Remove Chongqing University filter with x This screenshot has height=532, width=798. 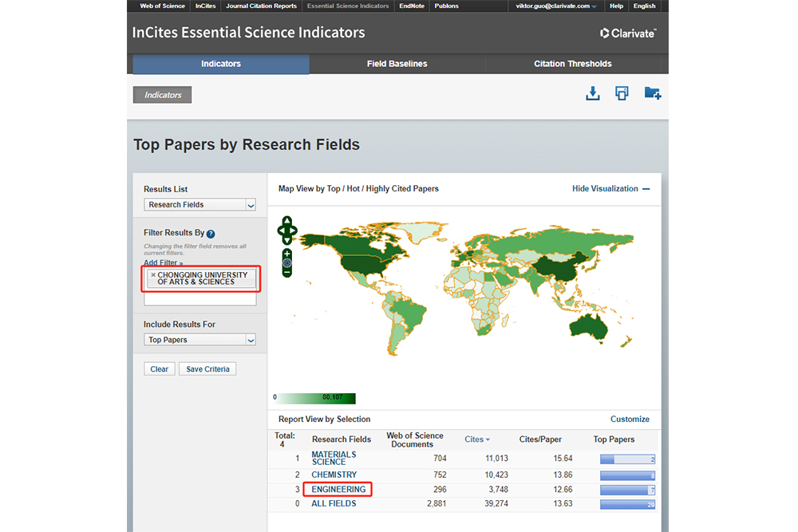[x=153, y=275]
